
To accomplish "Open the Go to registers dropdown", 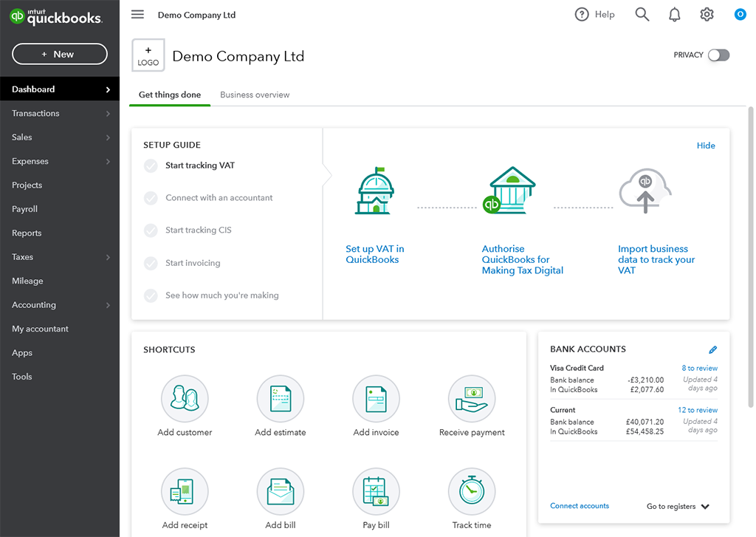I will point(678,506).
